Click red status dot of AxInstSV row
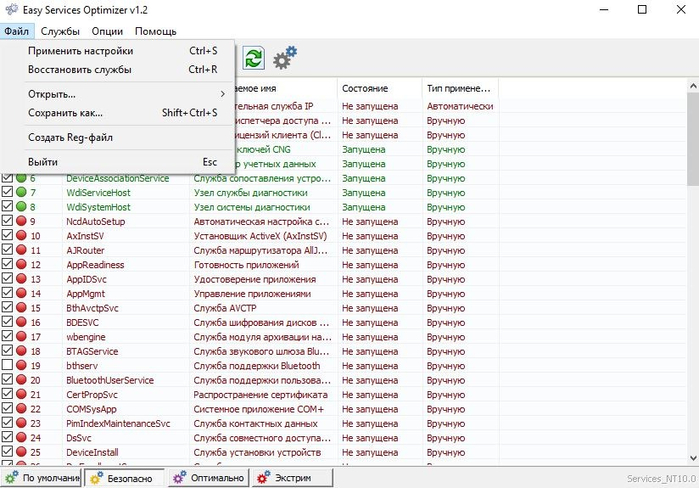The width and height of the screenshot is (699, 488). [21, 235]
